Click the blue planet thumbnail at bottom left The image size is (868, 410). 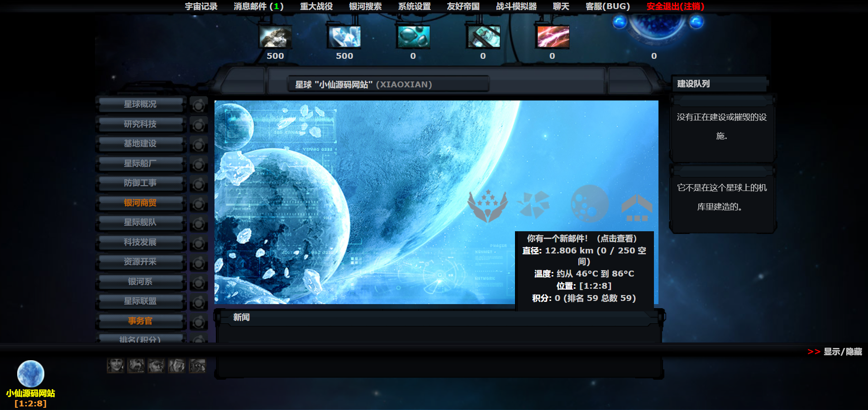point(30,374)
